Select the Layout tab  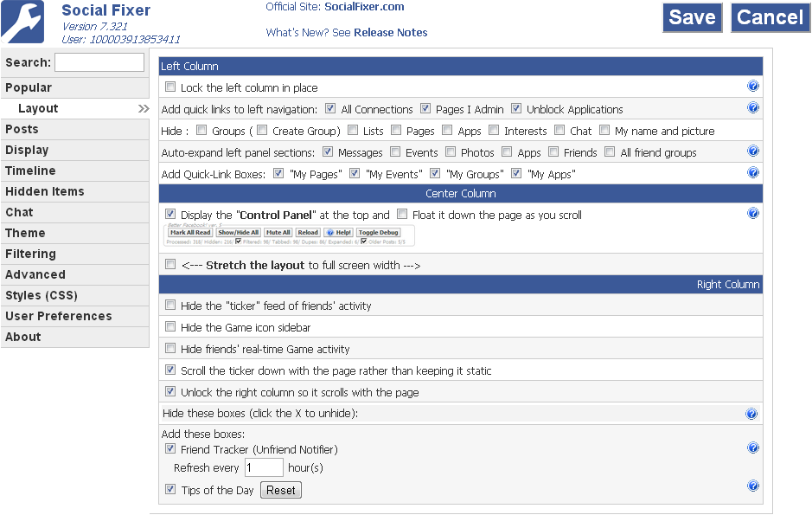pos(75,108)
